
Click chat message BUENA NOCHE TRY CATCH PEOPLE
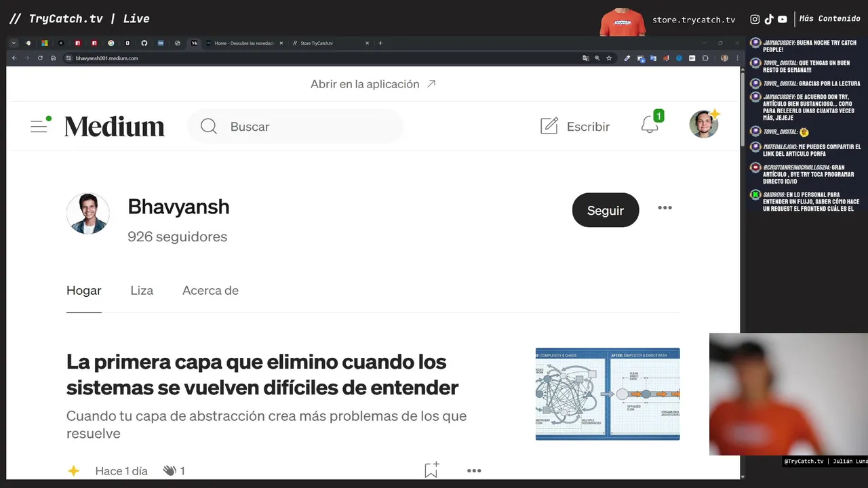click(810, 46)
